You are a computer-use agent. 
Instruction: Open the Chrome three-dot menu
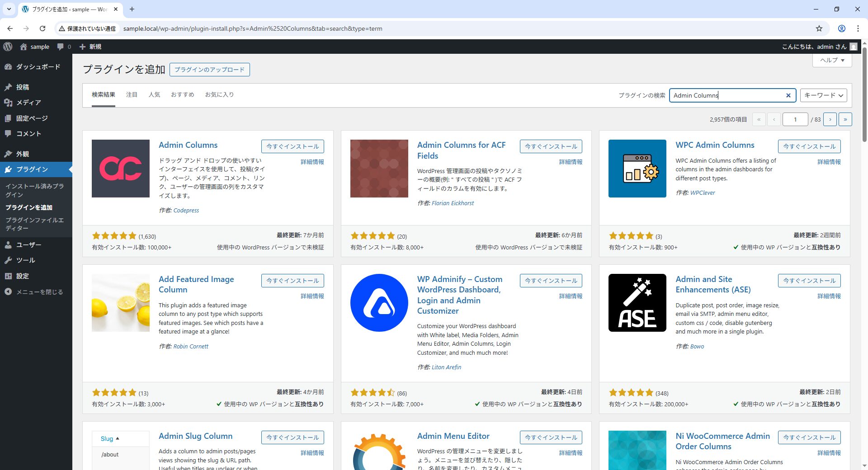point(858,28)
